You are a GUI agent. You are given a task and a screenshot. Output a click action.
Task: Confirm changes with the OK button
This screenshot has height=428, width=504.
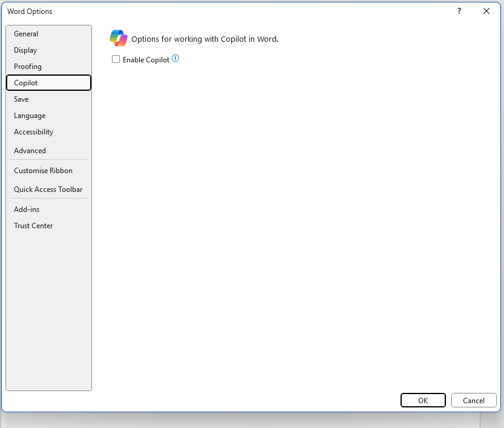(423, 400)
